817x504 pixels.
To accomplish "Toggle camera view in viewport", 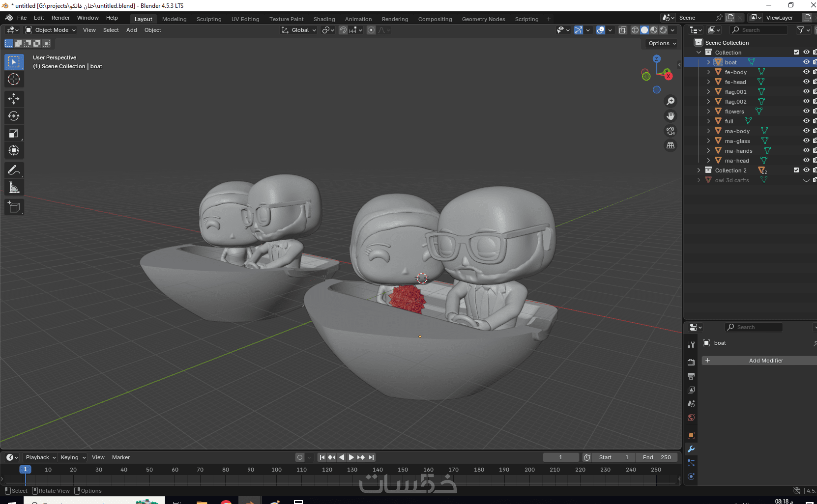I will click(x=671, y=131).
